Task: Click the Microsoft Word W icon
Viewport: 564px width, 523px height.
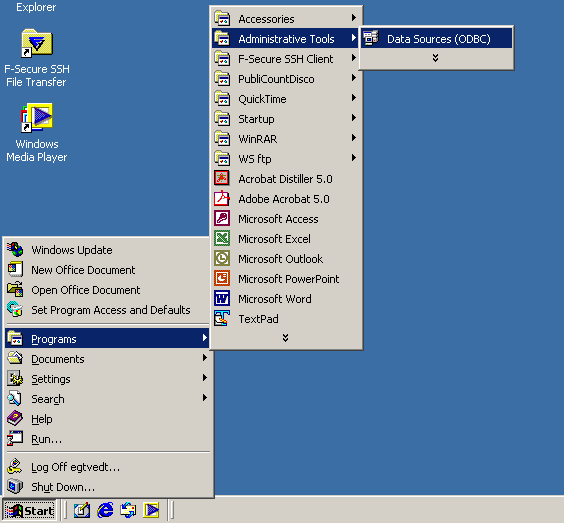Action: [222, 299]
